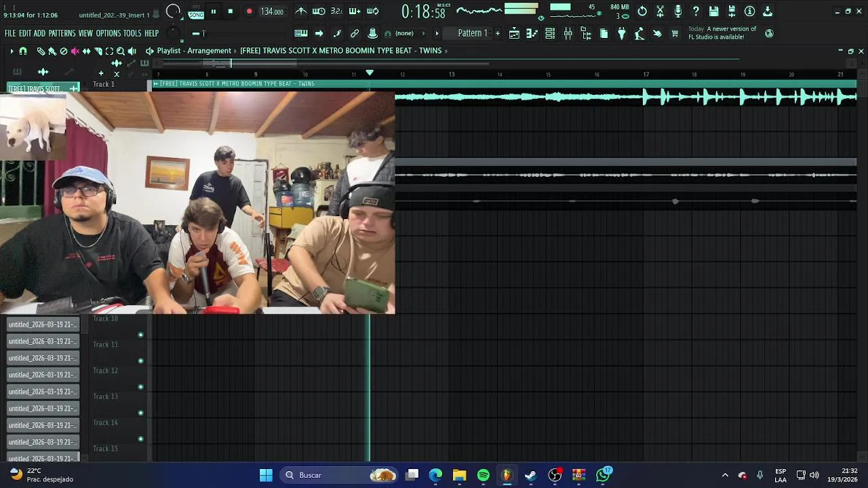Toggle step editing mode icon
Screen dimensions: 868x488
337,33
